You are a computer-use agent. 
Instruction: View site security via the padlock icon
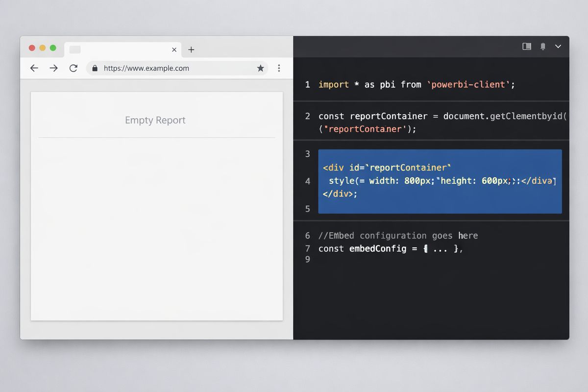pos(95,68)
